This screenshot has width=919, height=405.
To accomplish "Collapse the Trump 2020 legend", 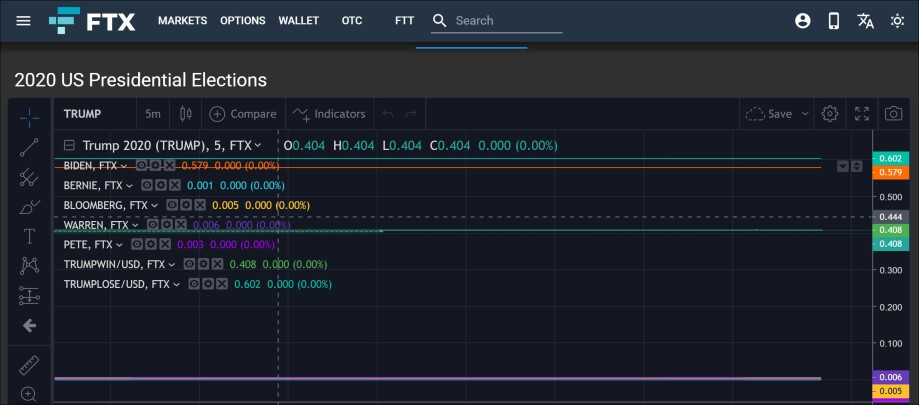I will [x=69, y=145].
